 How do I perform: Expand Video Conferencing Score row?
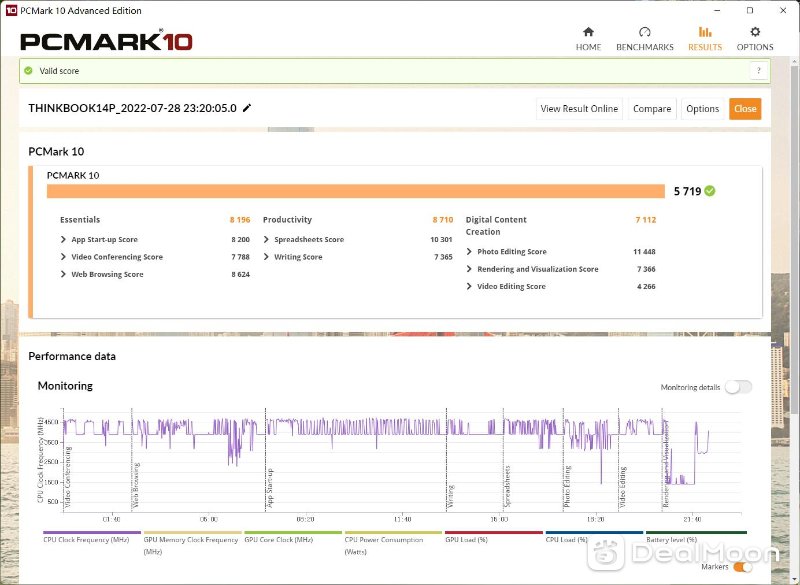63,257
